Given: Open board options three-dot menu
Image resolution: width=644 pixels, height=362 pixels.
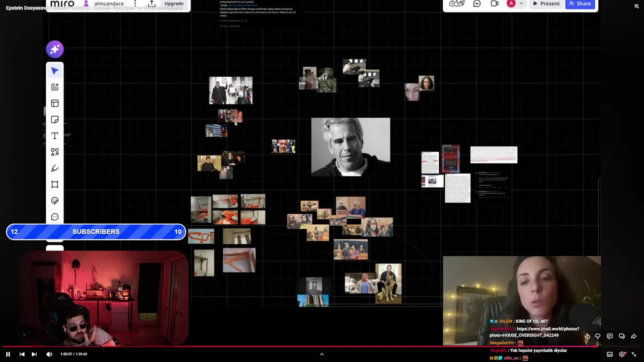Looking at the screenshot, I should (x=135, y=4).
